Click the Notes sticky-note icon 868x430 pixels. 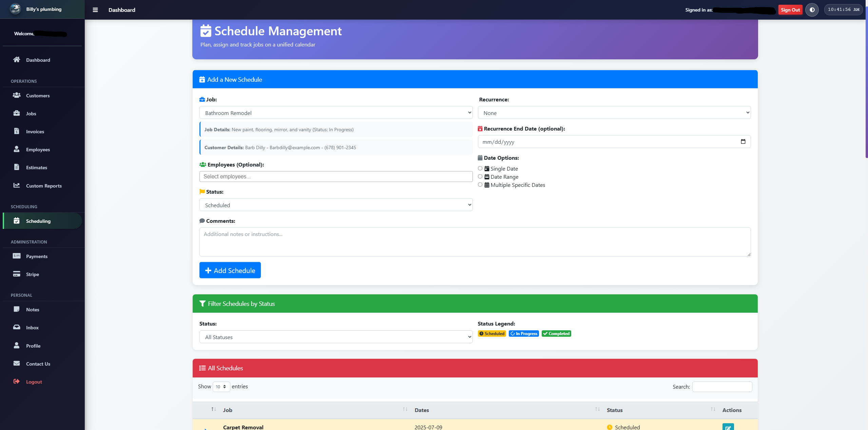point(17,309)
